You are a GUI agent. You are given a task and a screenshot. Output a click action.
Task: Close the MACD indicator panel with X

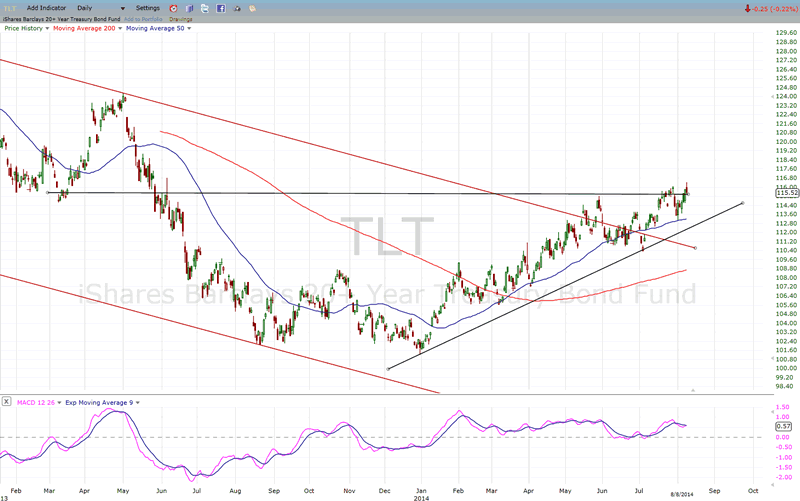(x=6, y=401)
